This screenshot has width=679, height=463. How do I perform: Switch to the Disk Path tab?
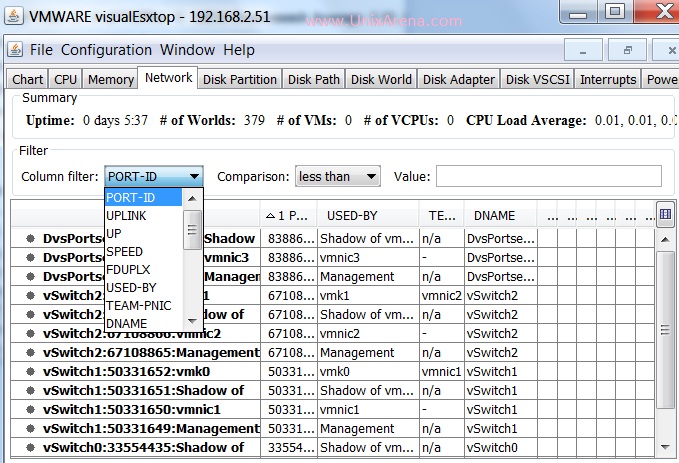point(314,79)
